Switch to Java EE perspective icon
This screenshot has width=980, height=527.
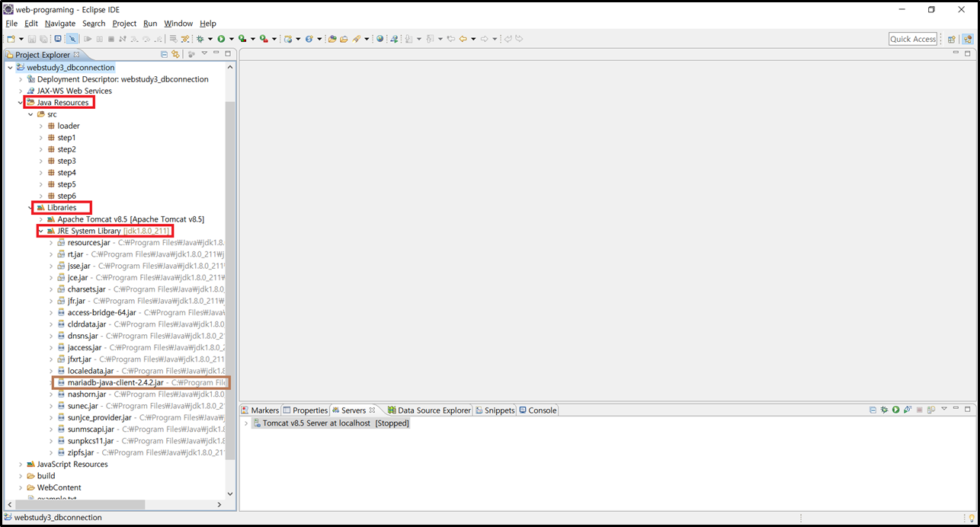point(967,39)
